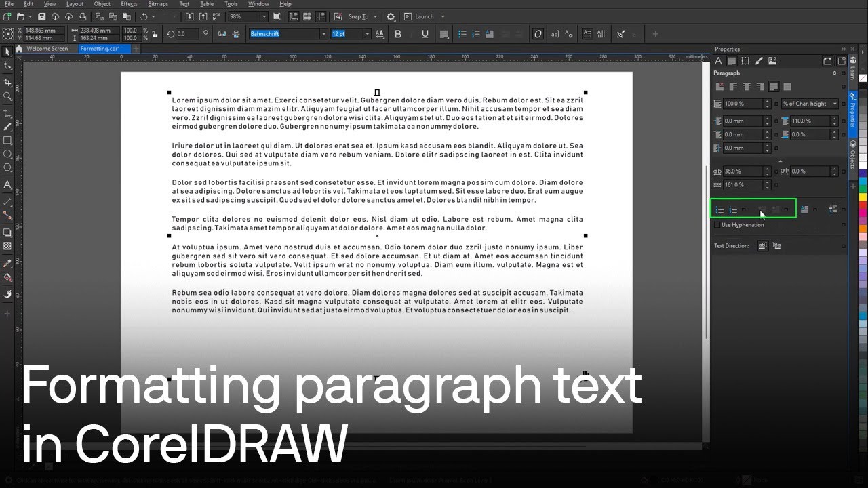Open the zoom level dropdown arrow
The image size is (868, 488).
click(264, 16)
